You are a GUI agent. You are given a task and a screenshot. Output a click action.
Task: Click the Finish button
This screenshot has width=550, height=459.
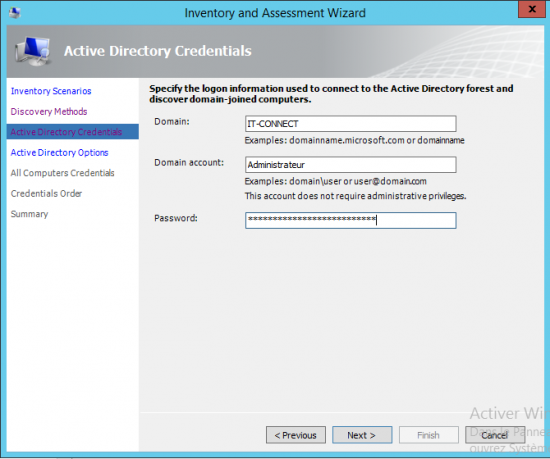[428, 435]
